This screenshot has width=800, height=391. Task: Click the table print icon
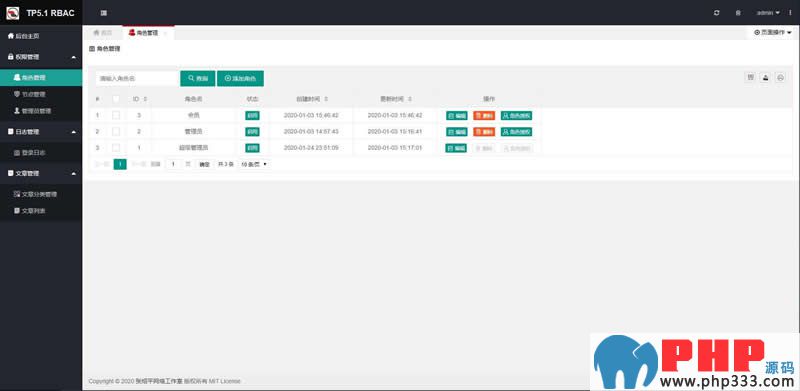[x=780, y=77]
